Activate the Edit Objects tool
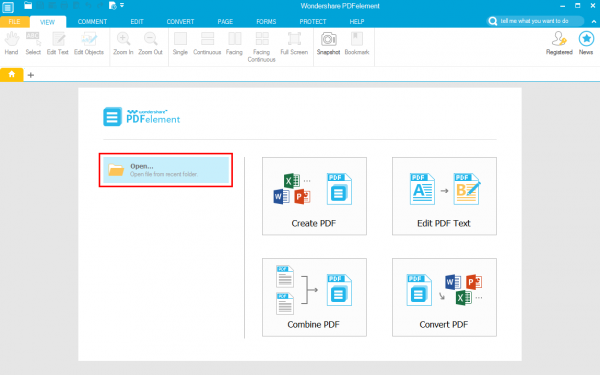 point(89,43)
